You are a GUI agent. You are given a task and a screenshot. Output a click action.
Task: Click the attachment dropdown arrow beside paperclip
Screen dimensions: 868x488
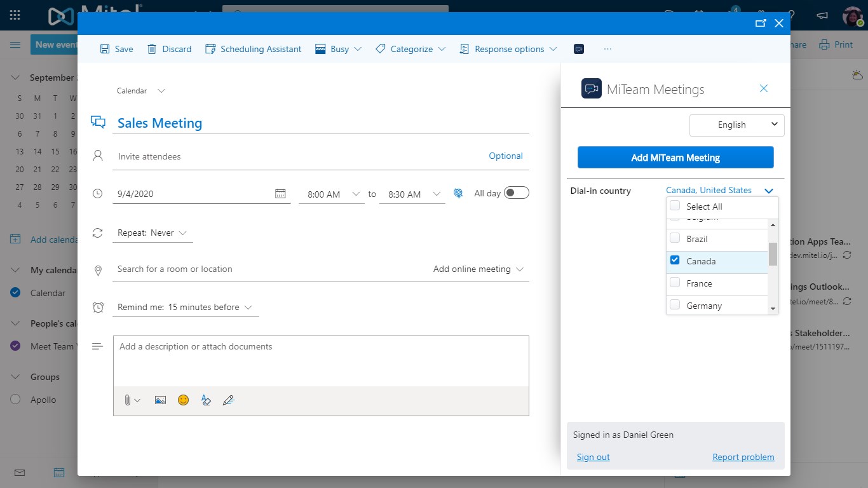pos(137,400)
